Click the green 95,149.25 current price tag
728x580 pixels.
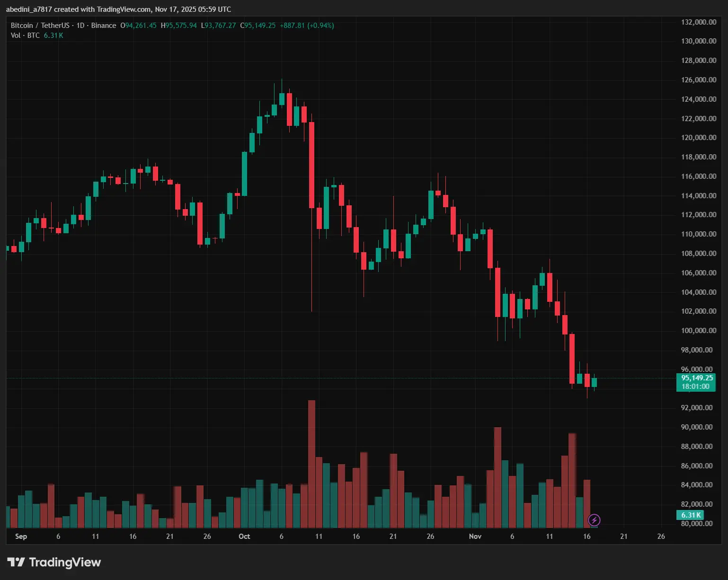[x=697, y=378]
